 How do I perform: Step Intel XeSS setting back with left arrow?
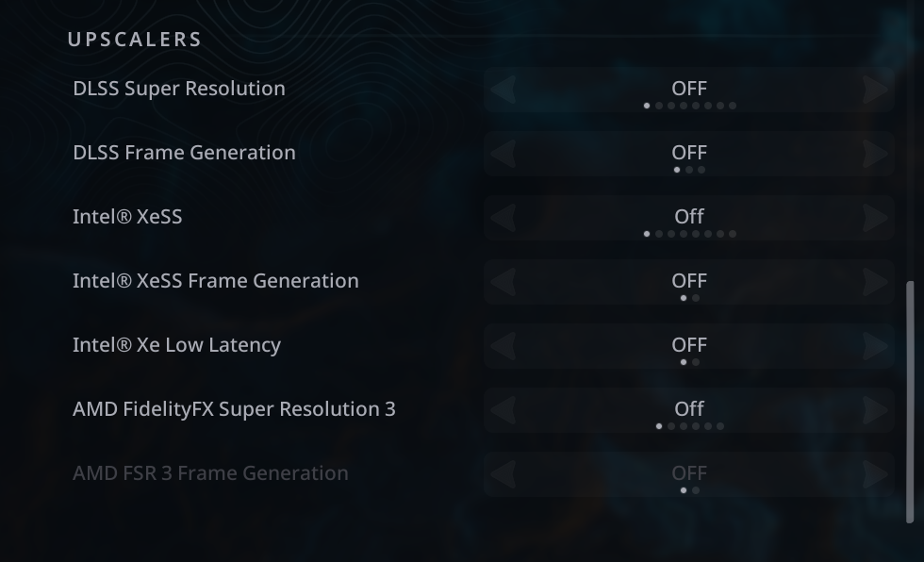(x=503, y=218)
